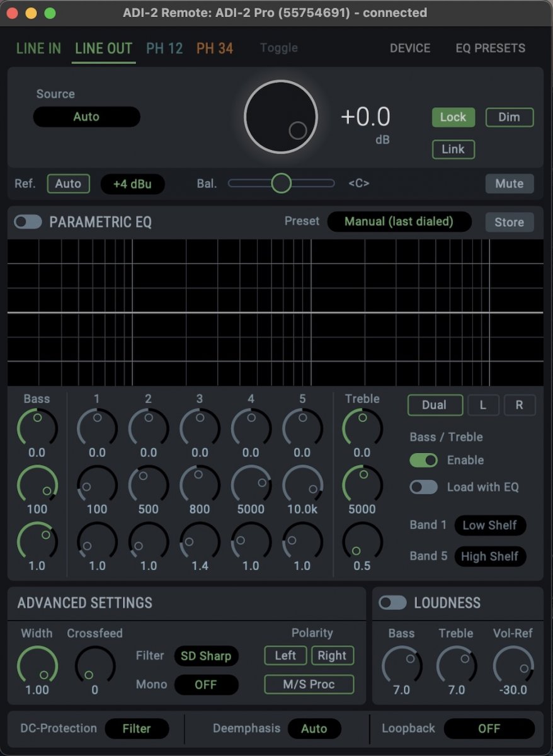This screenshot has width=553, height=756.
Task: Open the Source Auto dropdown
Action: (86, 117)
